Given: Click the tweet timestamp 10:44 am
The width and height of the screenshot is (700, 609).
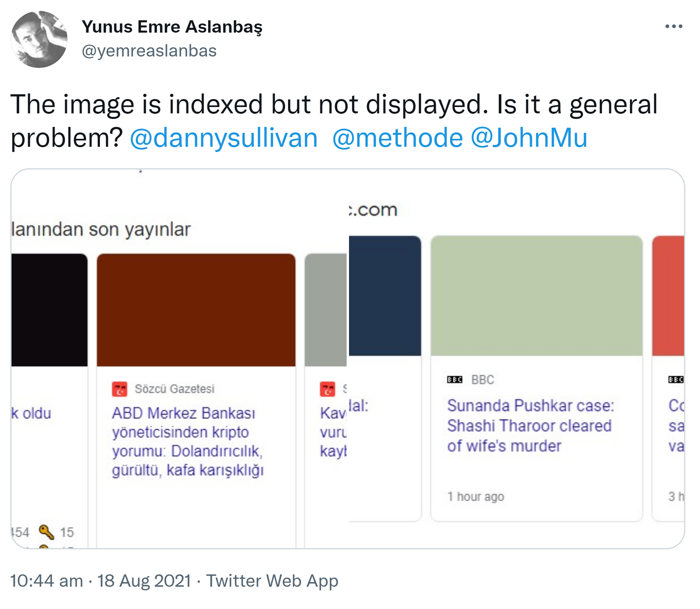Looking at the screenshot, I should click(46, 581).
